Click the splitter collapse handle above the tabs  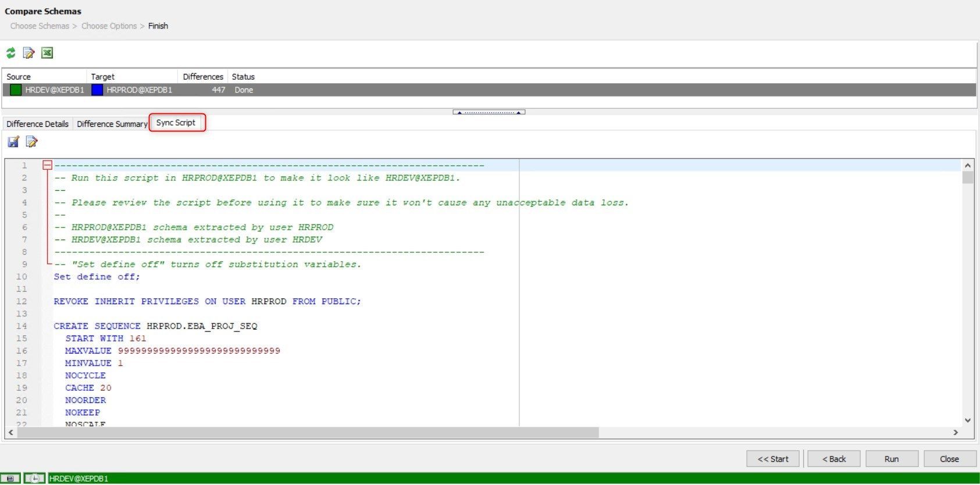[489, 112]
